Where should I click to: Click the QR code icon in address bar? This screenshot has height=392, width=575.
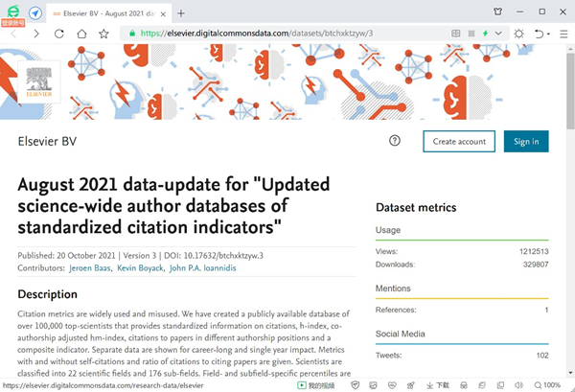471,34
